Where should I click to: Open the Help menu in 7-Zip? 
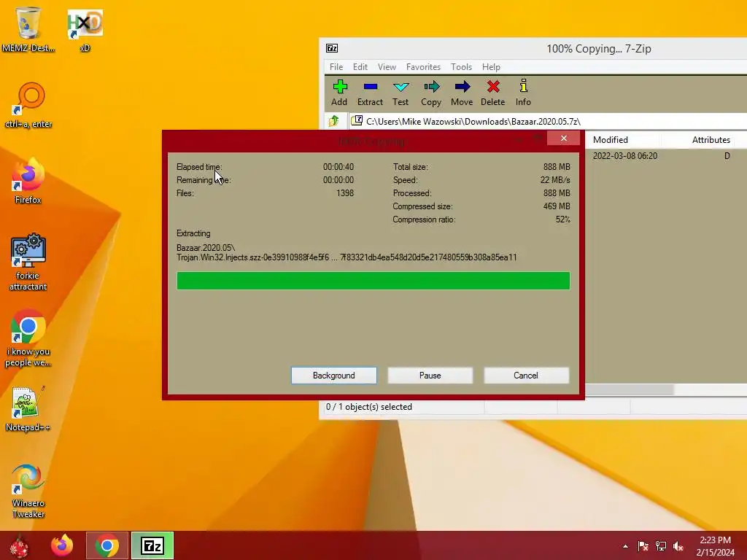point(491,66)
